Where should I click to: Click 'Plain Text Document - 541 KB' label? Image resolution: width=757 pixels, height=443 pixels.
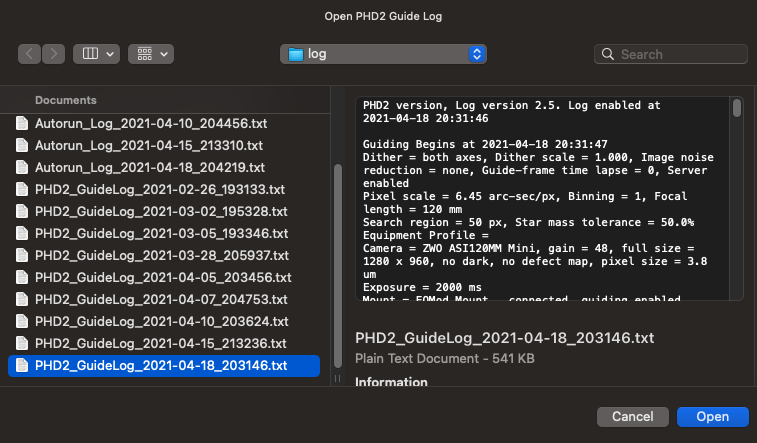point(445,359)
